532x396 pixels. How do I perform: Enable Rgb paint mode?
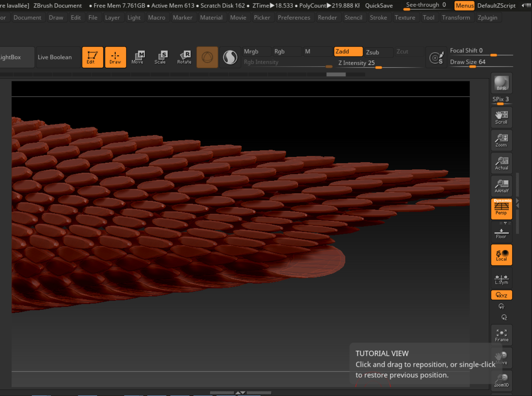[x=287, y=51]
